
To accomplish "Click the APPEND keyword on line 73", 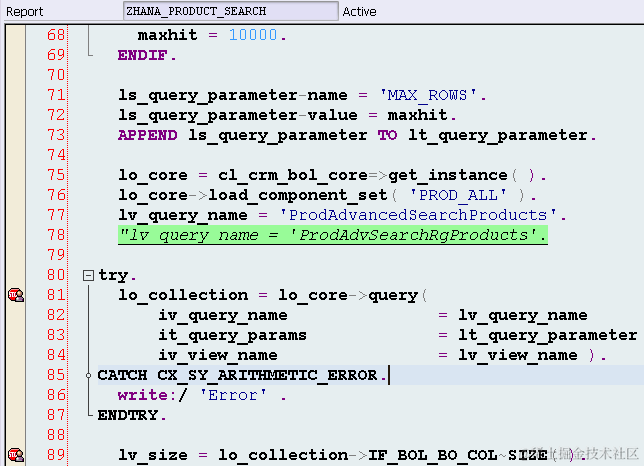I will pos(147,135).
